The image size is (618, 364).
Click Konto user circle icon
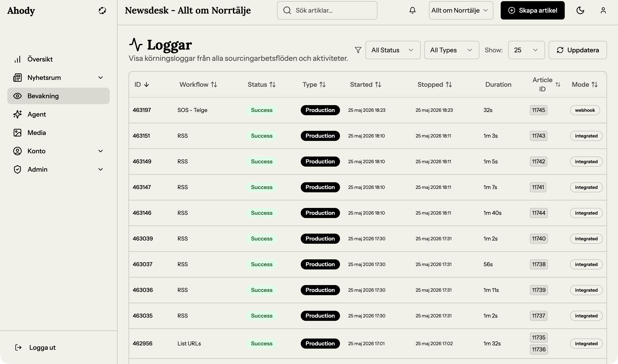17,151
